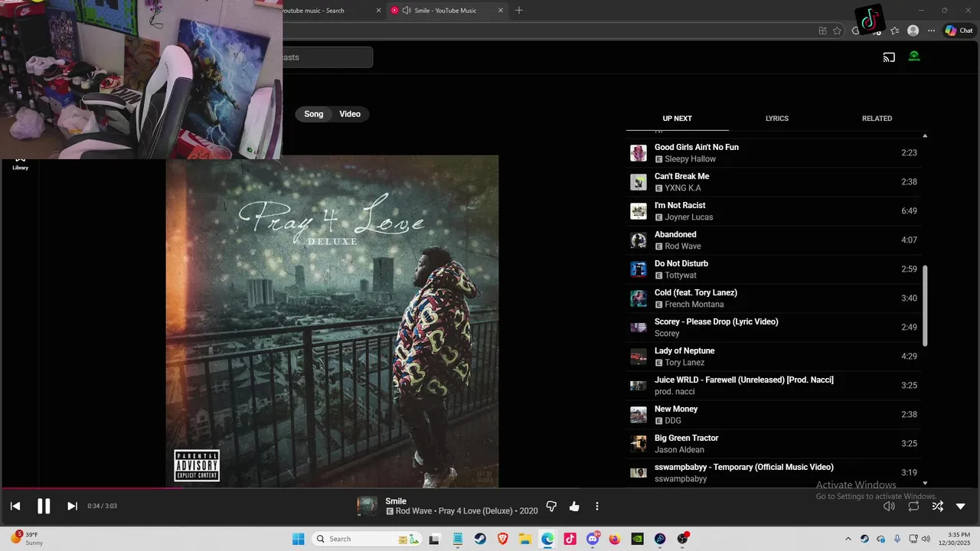Play I'm Not Racist by Joyner Lucas
This screenshot has width=980, height=551.
[775, 211]
